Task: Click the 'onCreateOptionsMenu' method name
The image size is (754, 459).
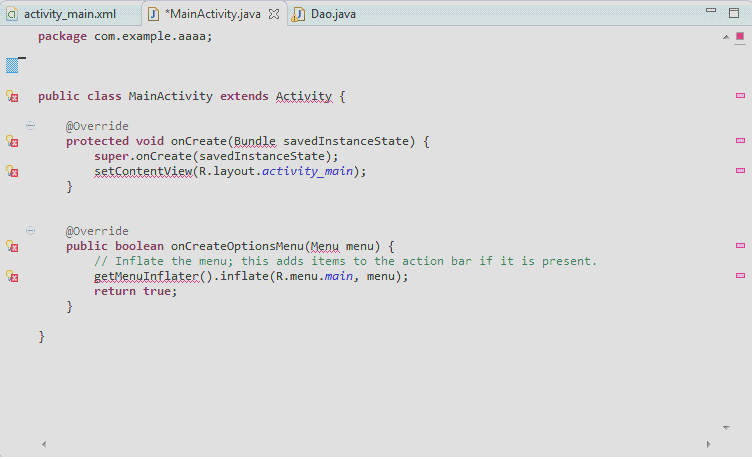Action: [237, 246]
